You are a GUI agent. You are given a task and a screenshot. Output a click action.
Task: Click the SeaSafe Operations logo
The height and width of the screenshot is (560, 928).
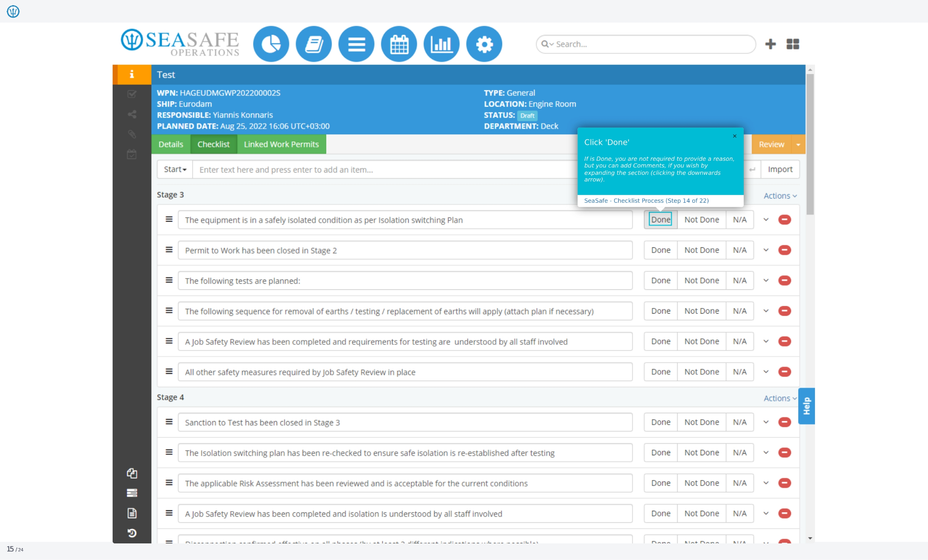click(x=180, y=43)
